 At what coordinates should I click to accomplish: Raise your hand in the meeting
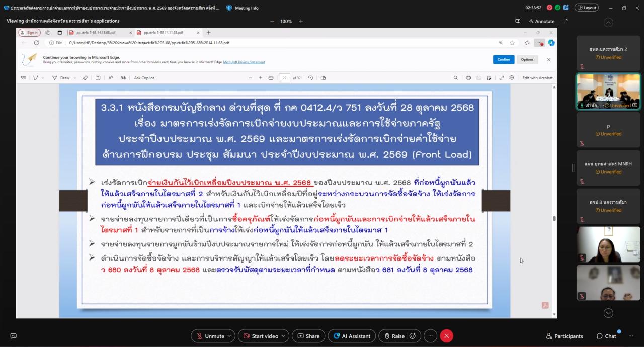tap(396, 335)
